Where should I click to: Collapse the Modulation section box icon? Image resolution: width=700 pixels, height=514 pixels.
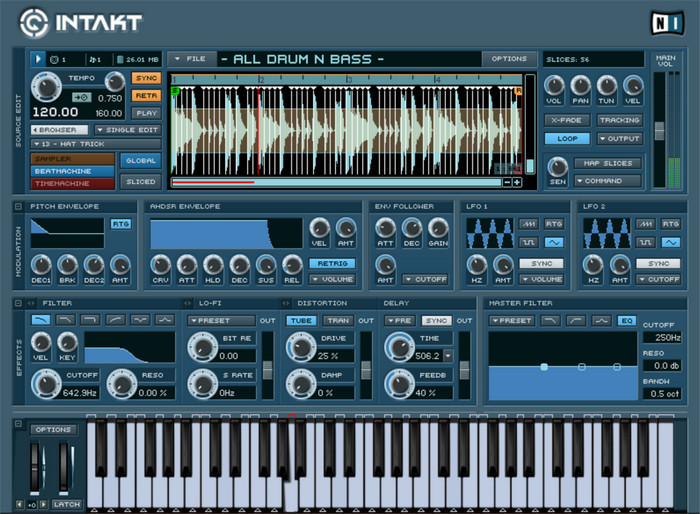[18, 206]
